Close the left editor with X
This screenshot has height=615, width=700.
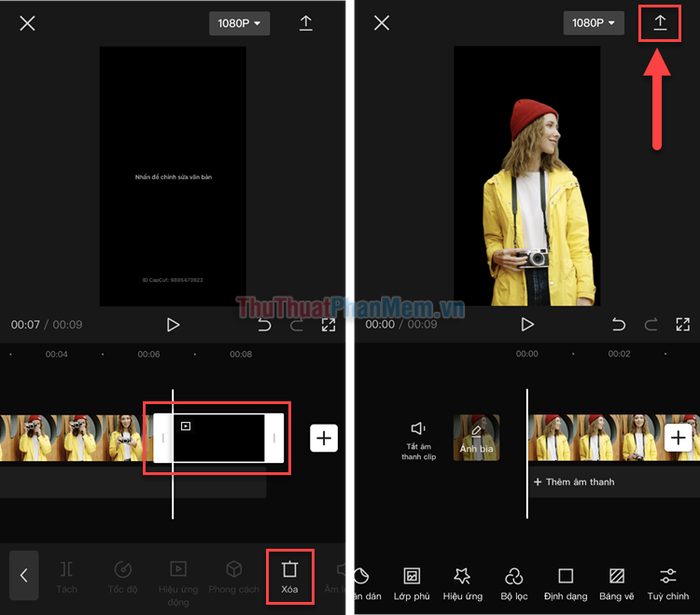27,23
